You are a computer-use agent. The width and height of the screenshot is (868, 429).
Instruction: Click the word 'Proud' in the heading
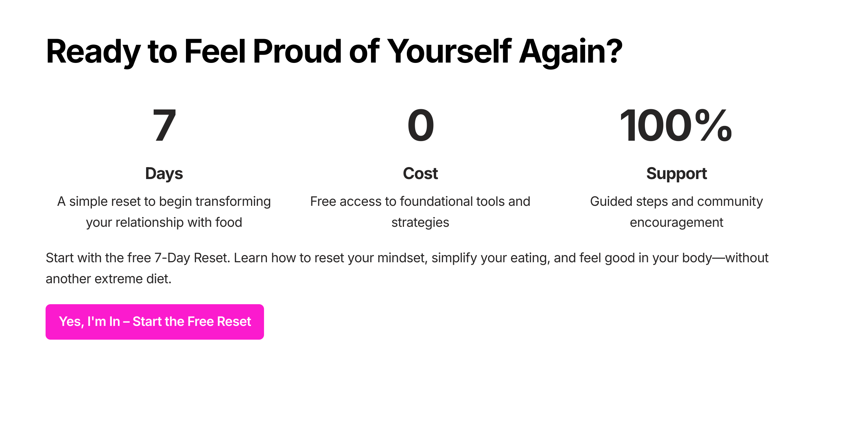(x=297, y=52)
